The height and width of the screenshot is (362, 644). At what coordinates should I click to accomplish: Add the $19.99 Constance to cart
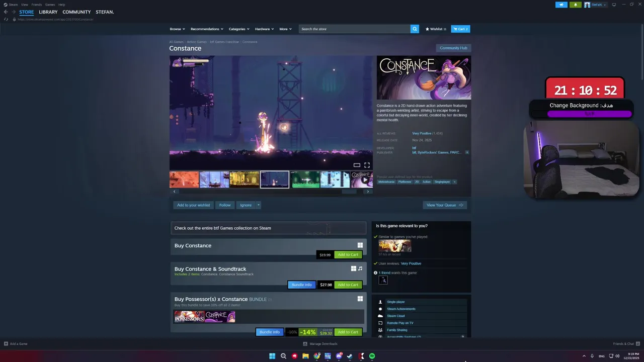348,254
